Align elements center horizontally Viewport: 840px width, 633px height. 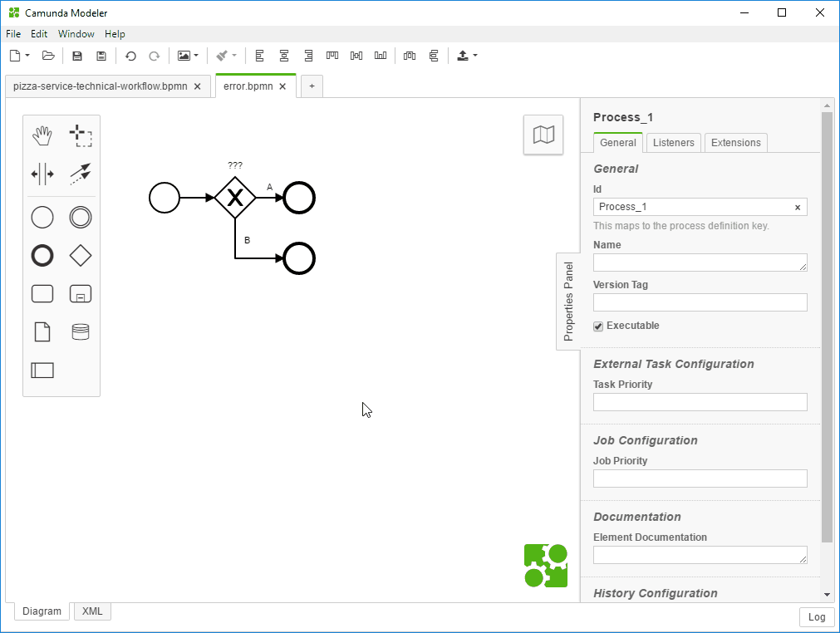pos(284,56)
